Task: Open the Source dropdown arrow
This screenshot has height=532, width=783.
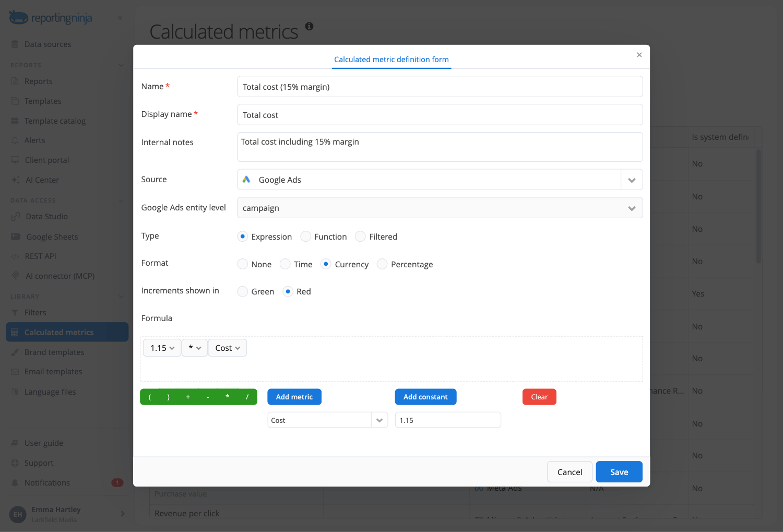Action: coord(632,180)
